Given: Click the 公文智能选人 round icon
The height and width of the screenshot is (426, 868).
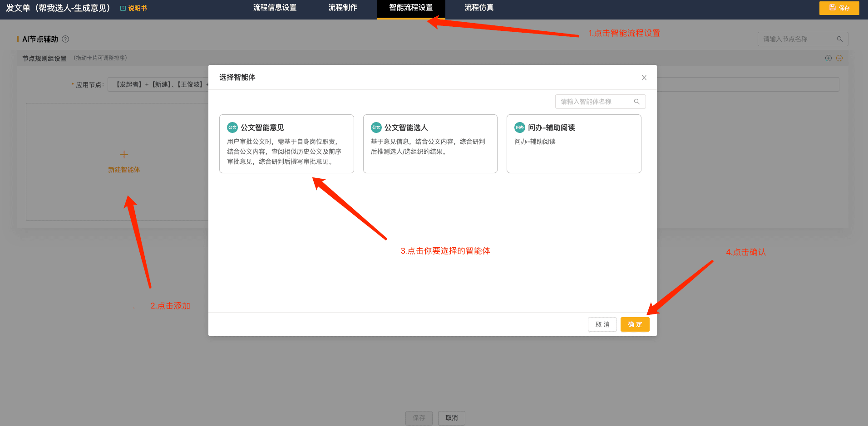Looking at the screenshot, I should pyautogui.click(x=376, y=127).
